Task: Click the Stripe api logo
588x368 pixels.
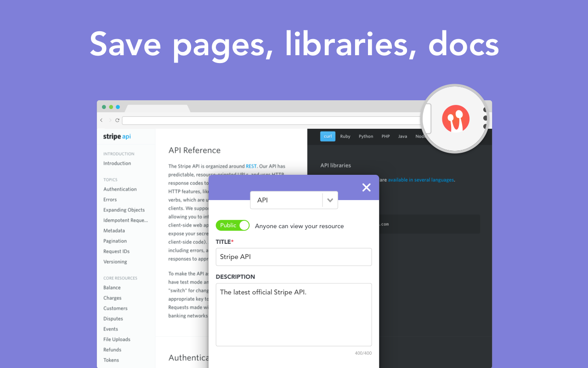Action: [x=117, y=137]
